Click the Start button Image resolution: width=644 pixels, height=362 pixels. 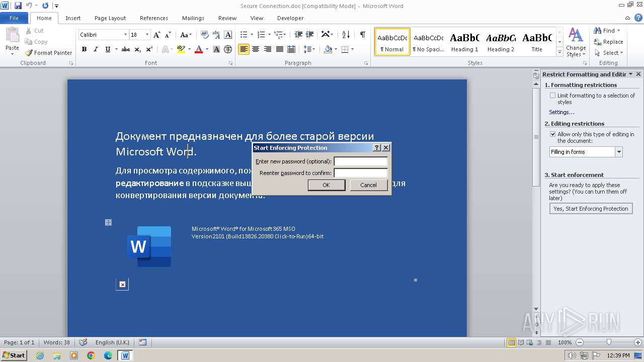tap(14, 355)
